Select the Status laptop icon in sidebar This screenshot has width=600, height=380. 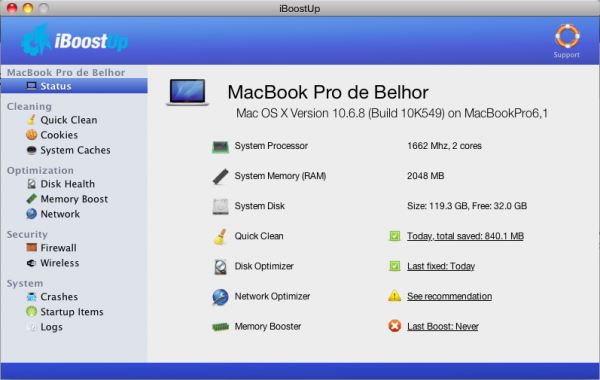[x=32, y=86]
